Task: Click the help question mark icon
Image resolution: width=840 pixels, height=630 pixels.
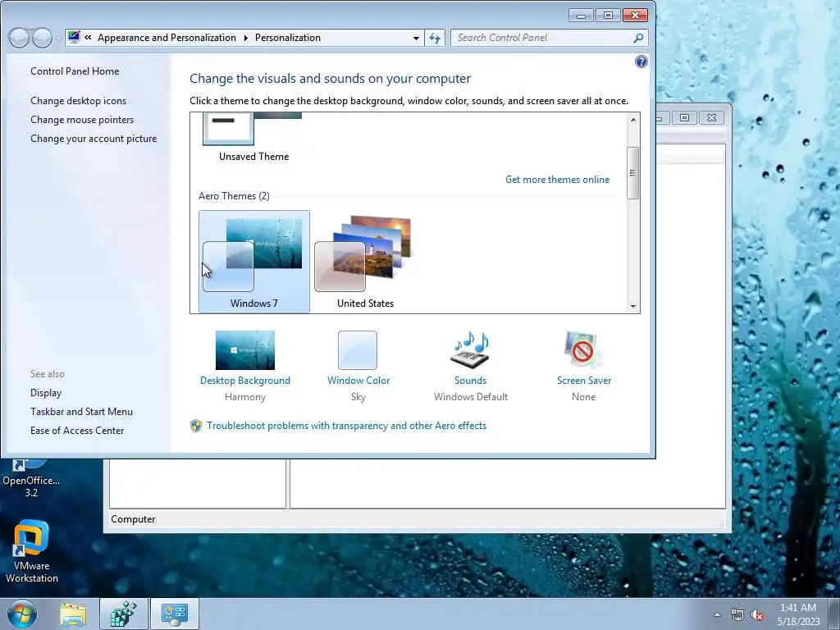Action: coord(641,62)
